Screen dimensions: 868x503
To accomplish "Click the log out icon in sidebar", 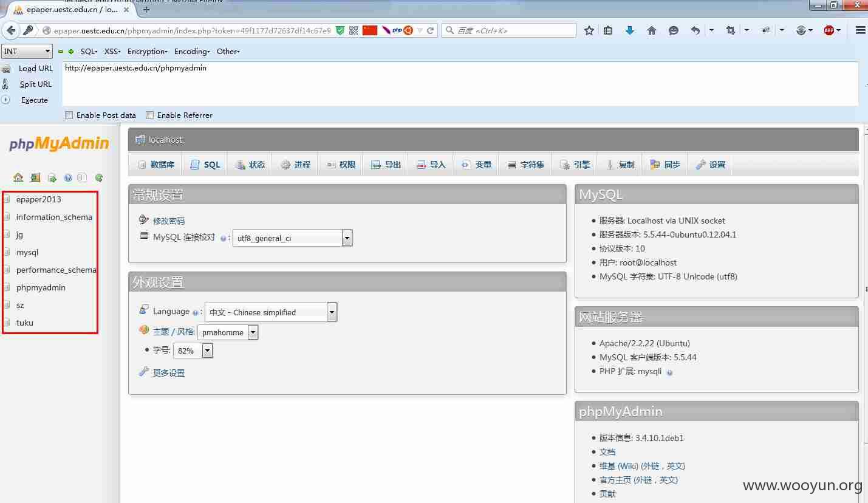I will click(35, 177).
